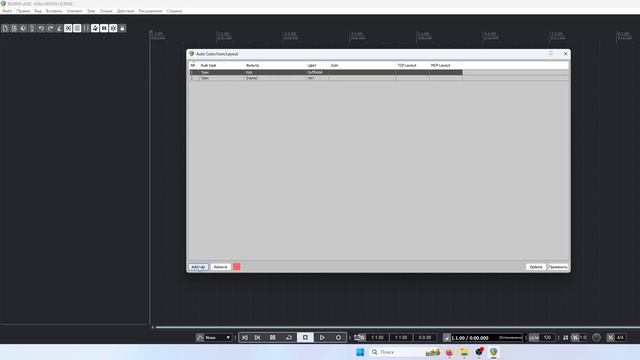Click the Play transport button
Screen dimensions: 640x360
click(x=322, y=338)
